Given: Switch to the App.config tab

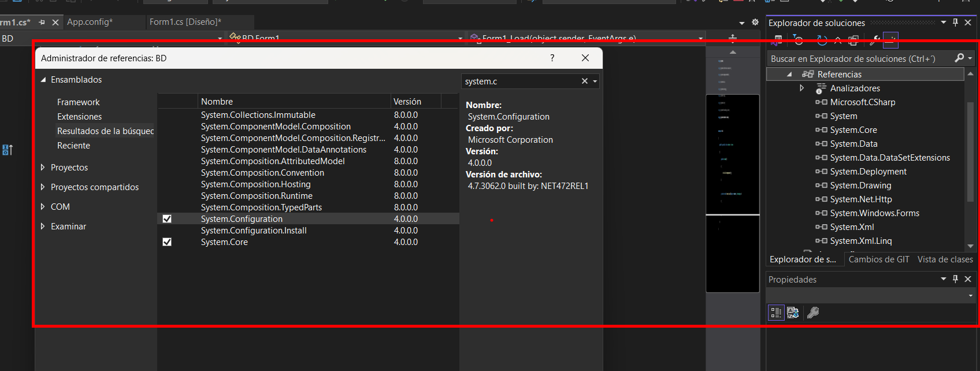Looking at the screenshot, I should (90, 22).
